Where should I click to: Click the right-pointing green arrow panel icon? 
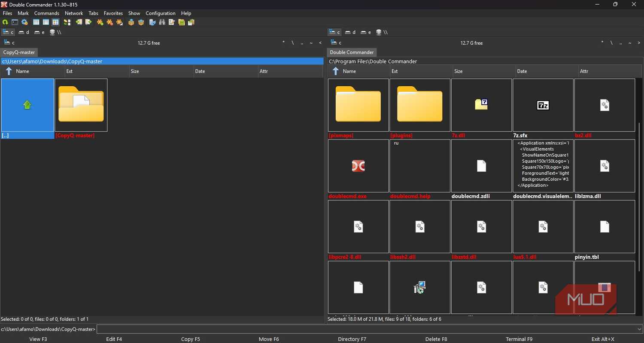[88, 22]
